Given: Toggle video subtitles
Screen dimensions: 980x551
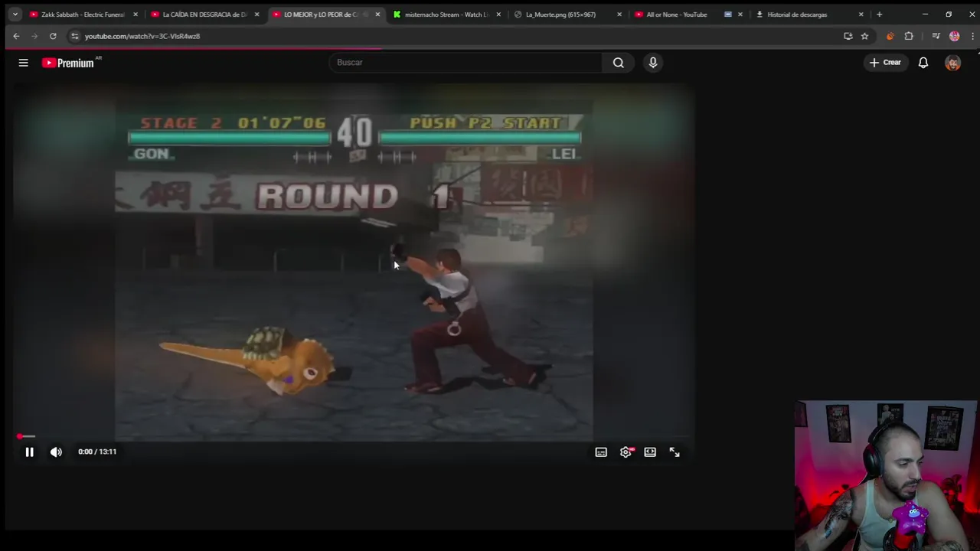Looking at the screenshot, I should click(x=601, y=452).
